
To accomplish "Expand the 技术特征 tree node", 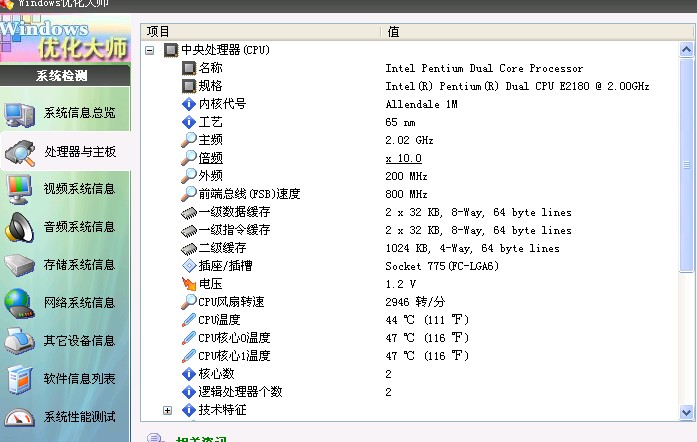I will pyautogui.click(x=168, y=410).
